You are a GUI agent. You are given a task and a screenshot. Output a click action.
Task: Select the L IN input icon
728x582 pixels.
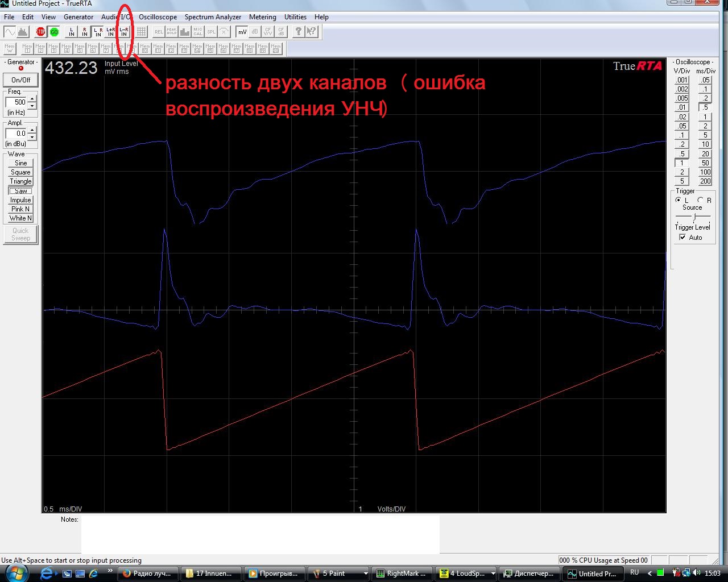click(72, 32)
